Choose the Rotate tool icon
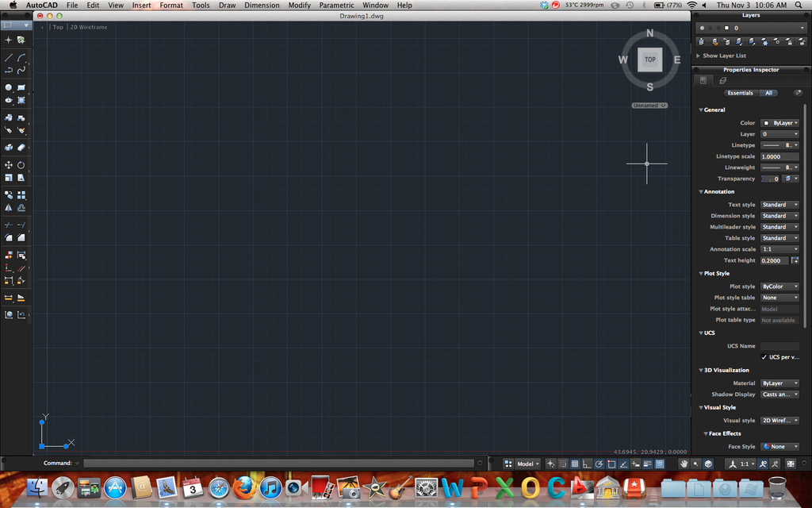 (21, 165)
